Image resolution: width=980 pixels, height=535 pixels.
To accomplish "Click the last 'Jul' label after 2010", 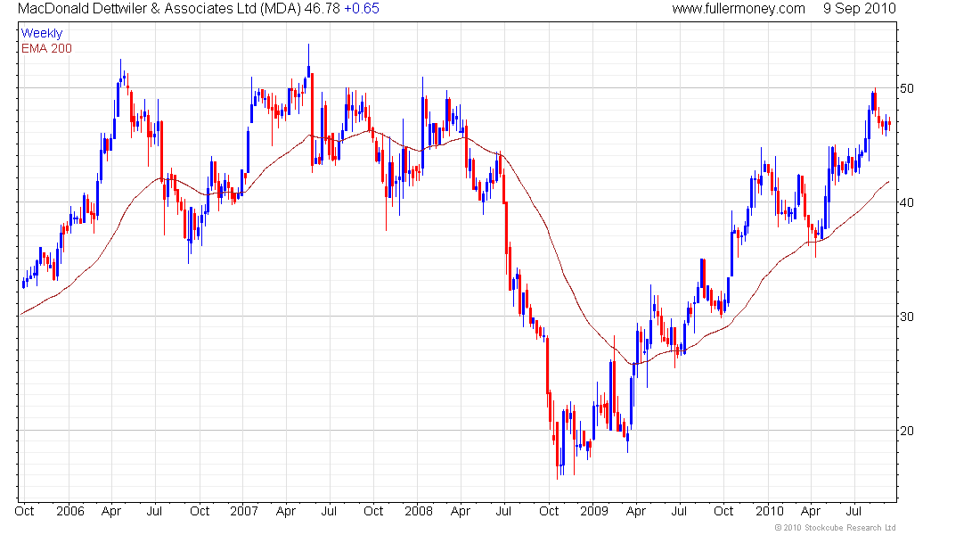I will (853, 511).
